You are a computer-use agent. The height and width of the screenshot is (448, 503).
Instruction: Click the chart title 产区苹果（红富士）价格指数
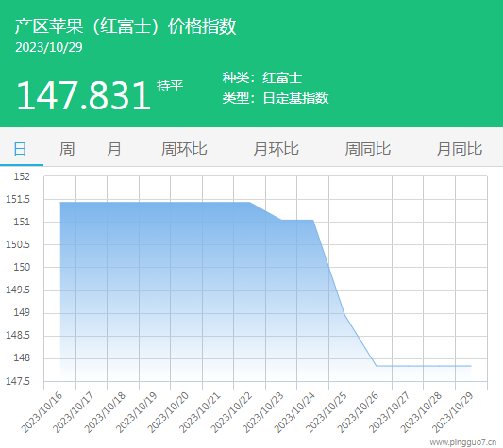pos(126,26)
